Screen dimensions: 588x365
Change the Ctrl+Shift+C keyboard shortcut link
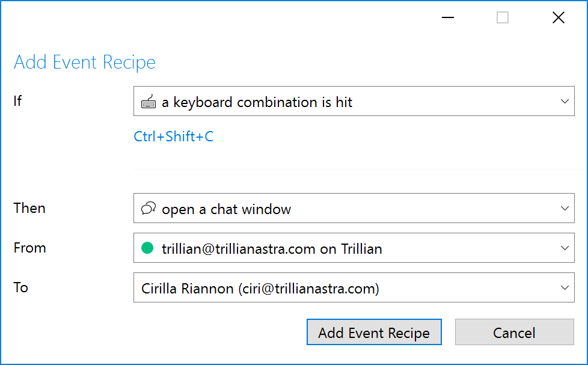(x=174, y=136)
